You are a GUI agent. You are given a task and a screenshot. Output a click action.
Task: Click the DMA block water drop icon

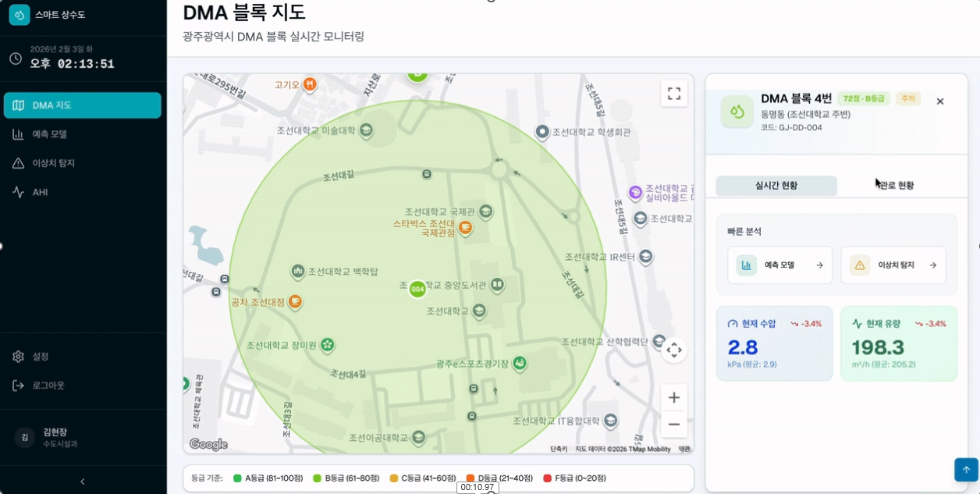point(737,112)
